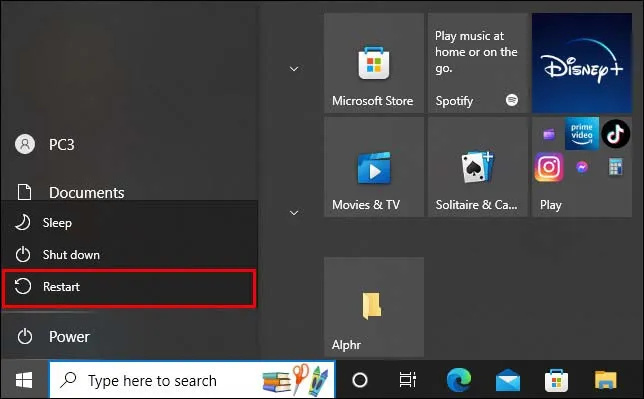This screenshot has height=399, width=644.
Task: Open the Movies & TV tile
Action: click(374, 167)
